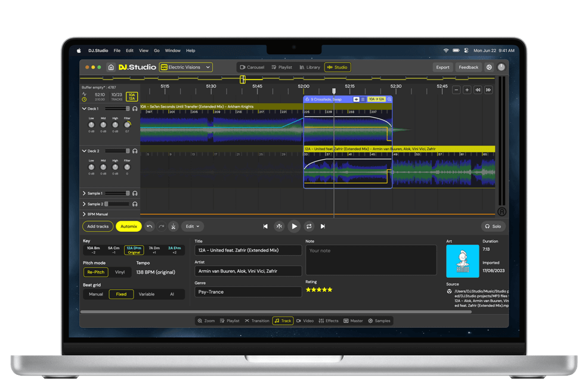Click the home icon in the toolbar

click(x=111, y=67)
